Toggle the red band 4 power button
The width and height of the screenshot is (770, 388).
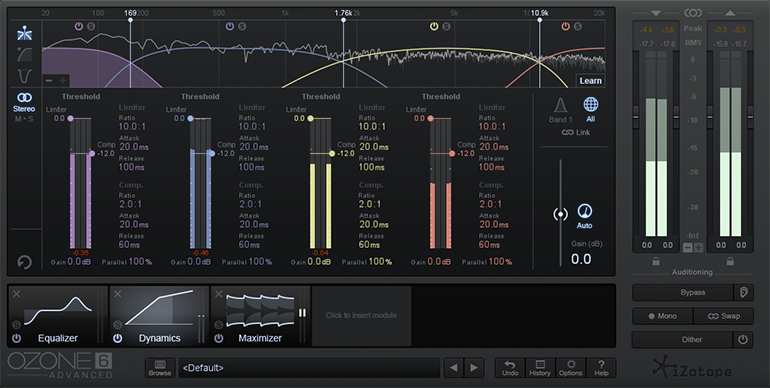click(566, 27)
